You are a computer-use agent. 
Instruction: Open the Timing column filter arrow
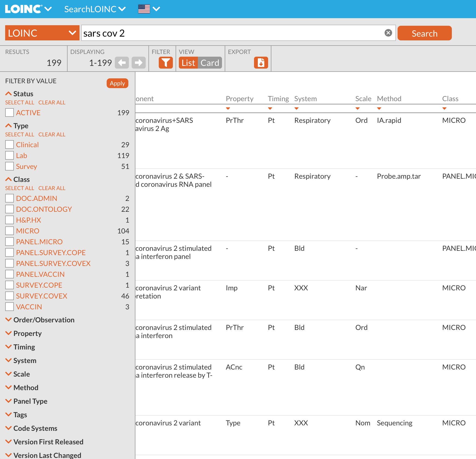pyautogui.click(x=270, y=108)
